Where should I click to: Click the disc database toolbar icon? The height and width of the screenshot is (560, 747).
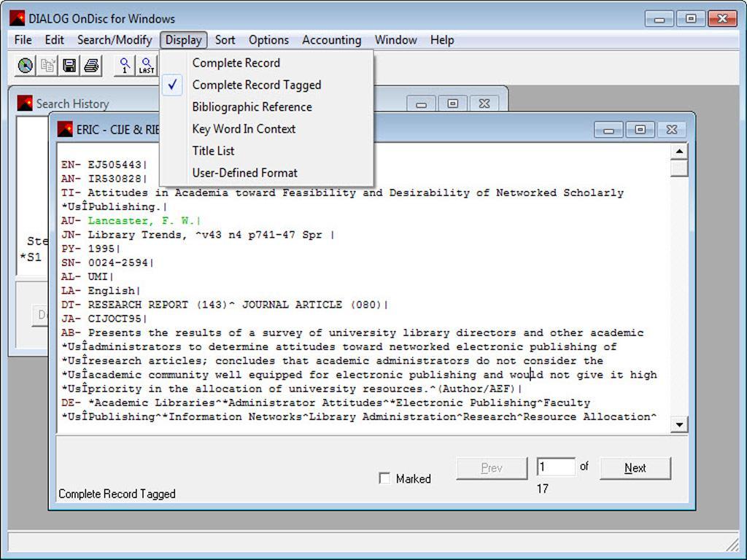(x=26, y=65)
